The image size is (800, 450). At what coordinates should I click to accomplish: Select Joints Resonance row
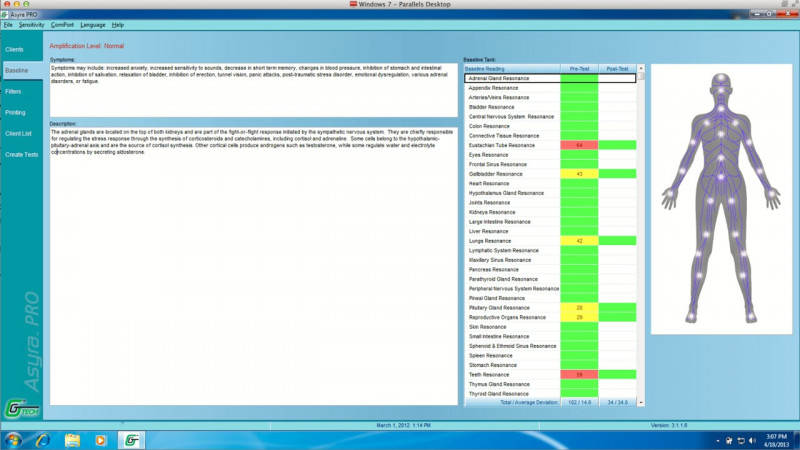[550, 203]
